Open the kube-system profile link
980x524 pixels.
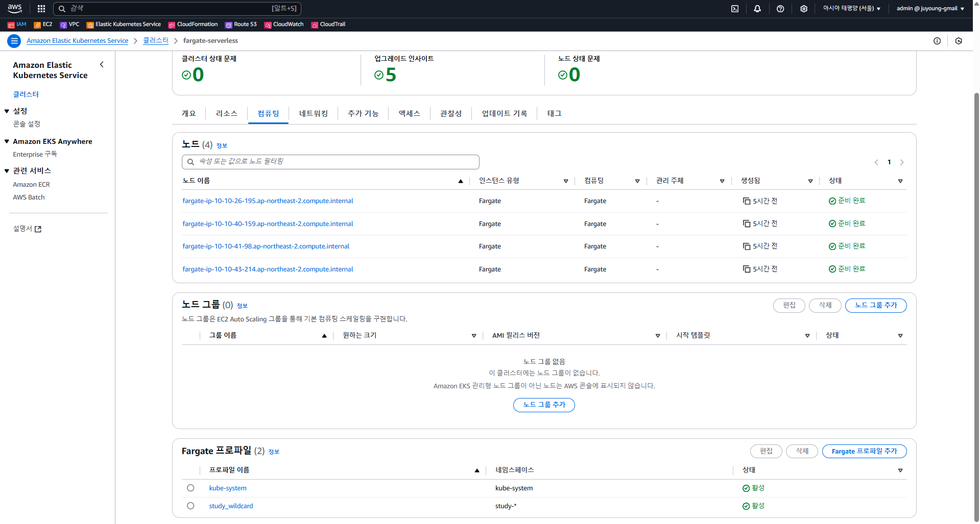point(228,488)
